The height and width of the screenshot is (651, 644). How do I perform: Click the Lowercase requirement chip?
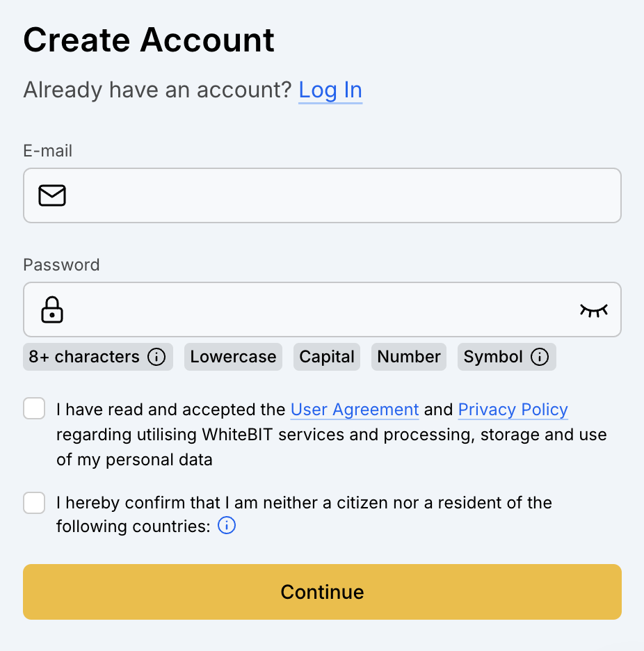[233, 357]
